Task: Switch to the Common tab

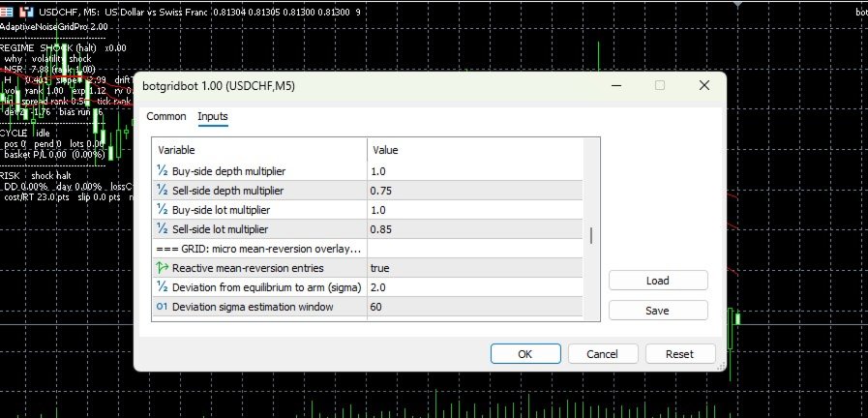Action: coord(166,116)
